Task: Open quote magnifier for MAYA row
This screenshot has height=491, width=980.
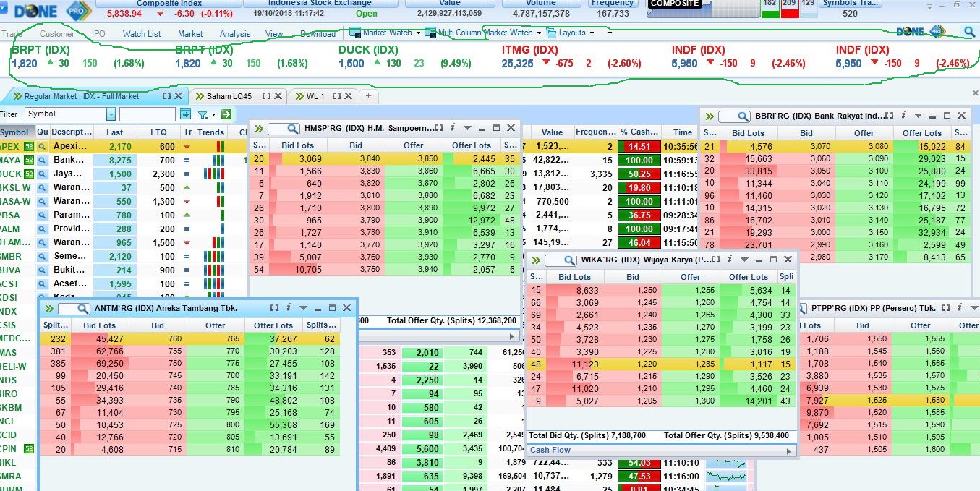Action: [42, 160]
